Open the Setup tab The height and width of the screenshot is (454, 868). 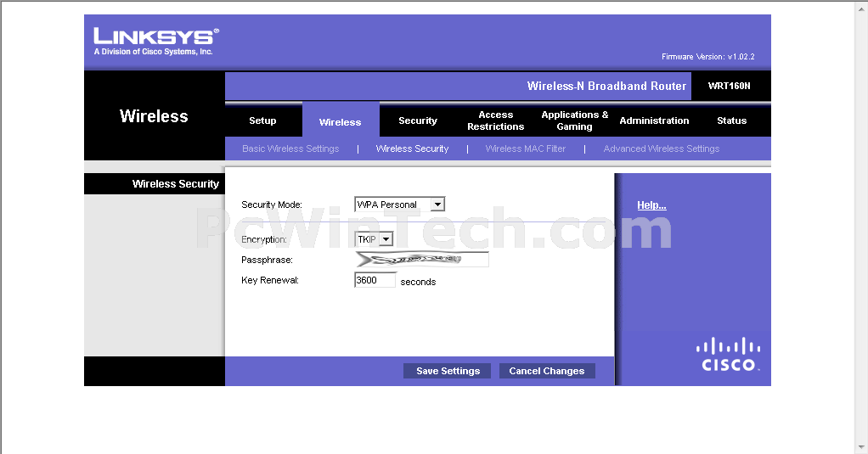262,121
